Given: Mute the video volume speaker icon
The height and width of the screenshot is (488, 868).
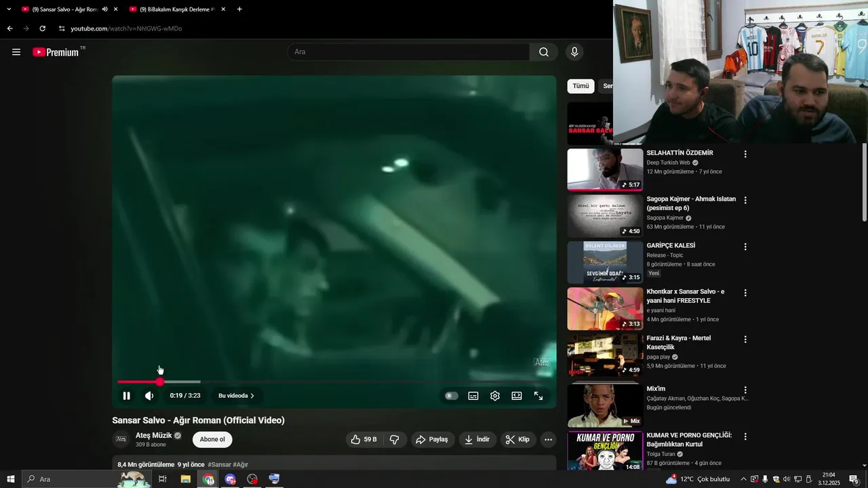Looking at the screenshot, I should [x=149, y=396].
